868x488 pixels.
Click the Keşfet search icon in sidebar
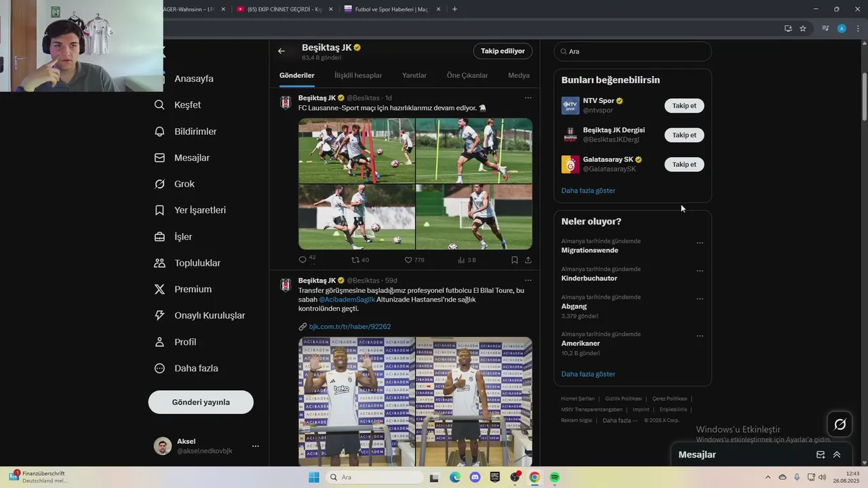159,105
